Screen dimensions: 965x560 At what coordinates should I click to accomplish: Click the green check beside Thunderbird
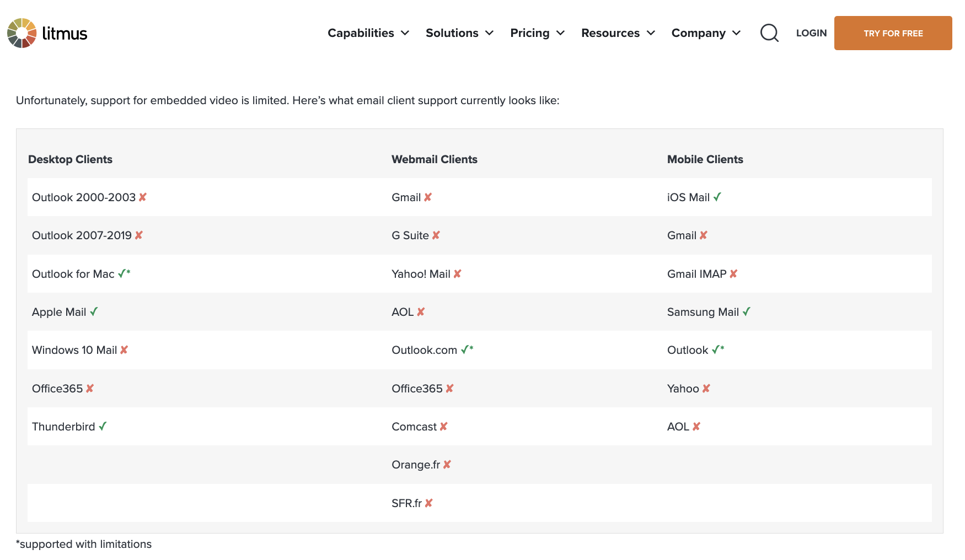103,427
